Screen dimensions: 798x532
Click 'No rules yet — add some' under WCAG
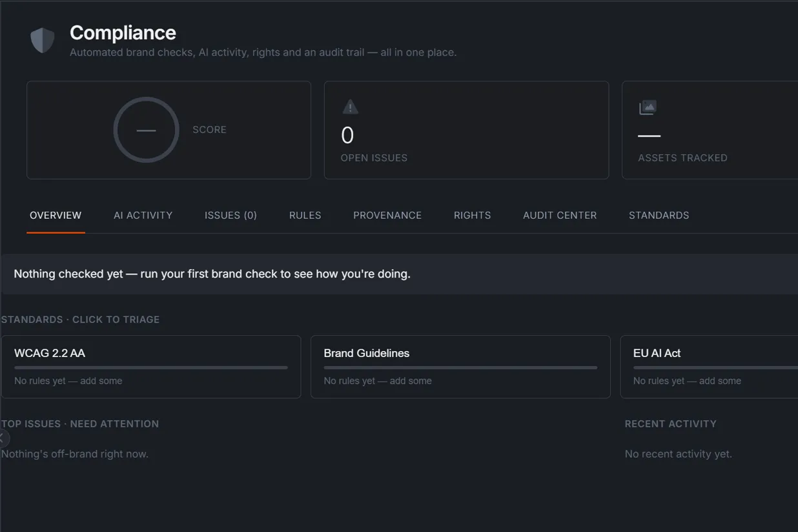pyautogui.click(x=68, y=381)
